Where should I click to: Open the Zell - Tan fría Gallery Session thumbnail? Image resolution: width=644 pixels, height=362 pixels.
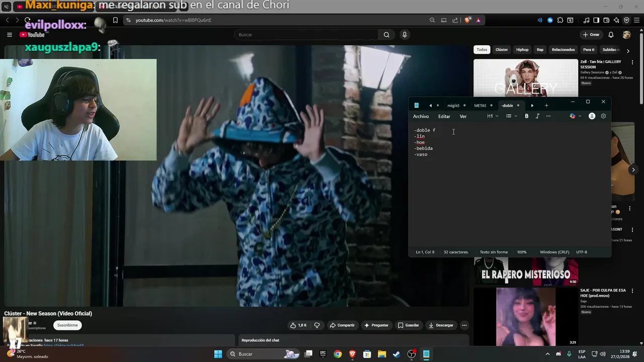click(x=526, y=77)
